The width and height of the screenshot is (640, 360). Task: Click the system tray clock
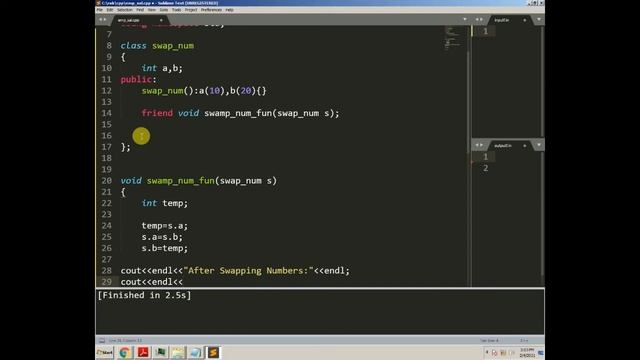click(527, 353)
